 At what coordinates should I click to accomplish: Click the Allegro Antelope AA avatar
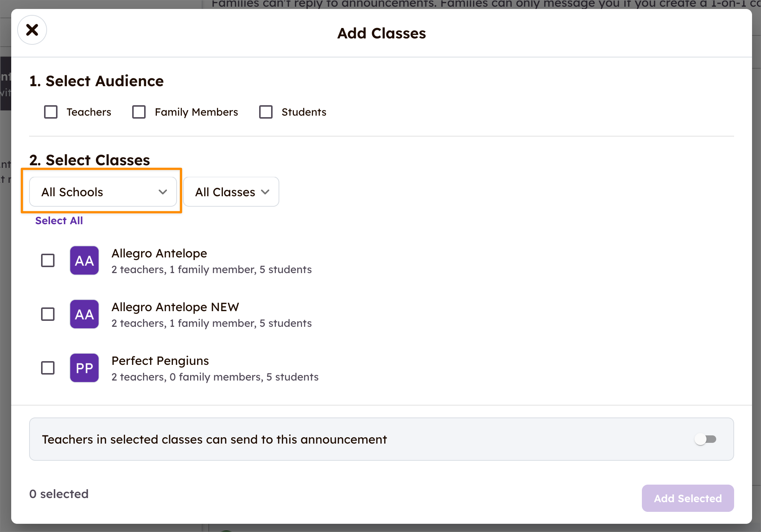pyautogui.click(x=84, y=260)
